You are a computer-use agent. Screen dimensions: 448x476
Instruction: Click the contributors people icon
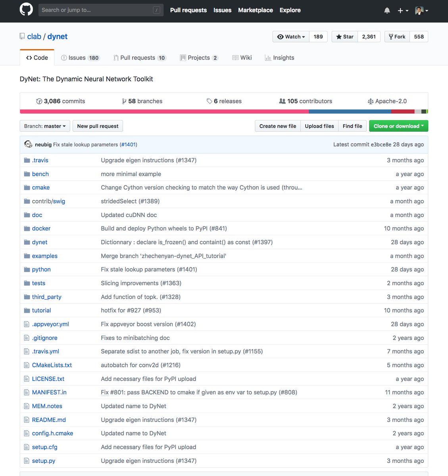click(282, 101)
